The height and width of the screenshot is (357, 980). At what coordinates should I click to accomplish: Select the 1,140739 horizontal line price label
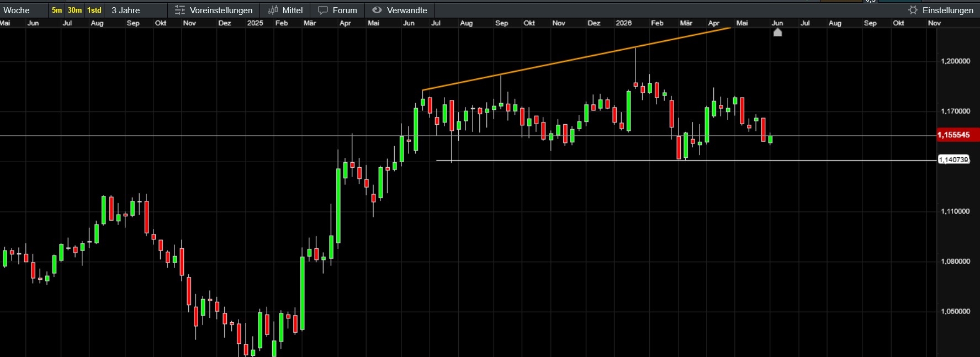click(x=953, y=160)
